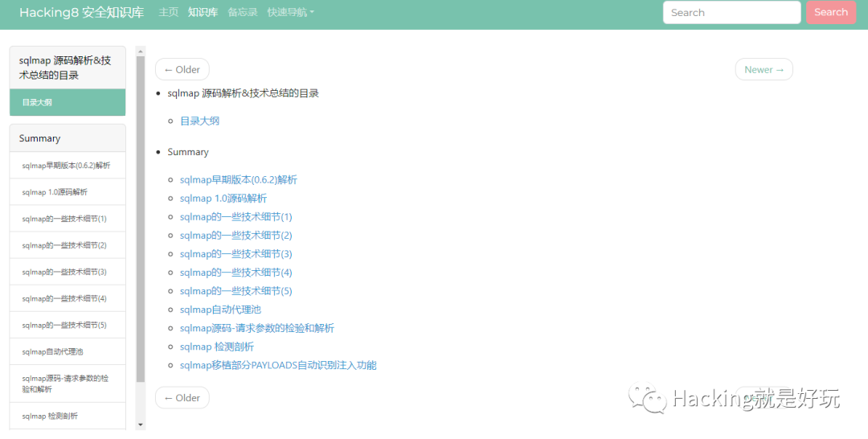The image size is (868, 439).
Task: Select 目录大纲 in the sidebar
Action: pyautogui.click(x=68, y=102)
